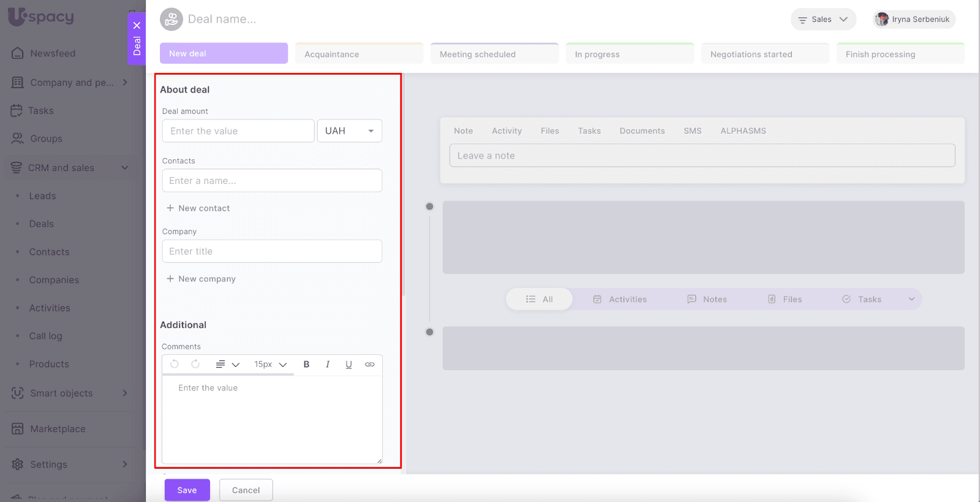Open the text alignment dropdown

click(x=227, y=364)
